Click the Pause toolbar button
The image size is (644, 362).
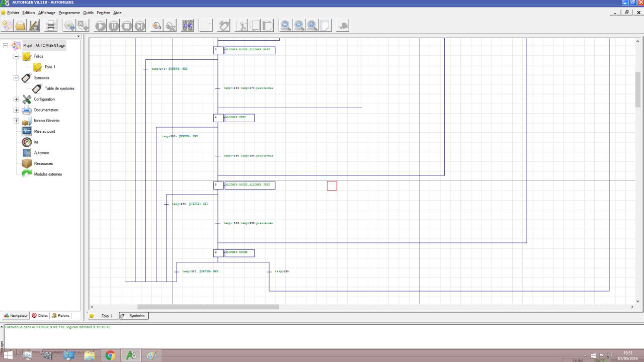(114, 26)
